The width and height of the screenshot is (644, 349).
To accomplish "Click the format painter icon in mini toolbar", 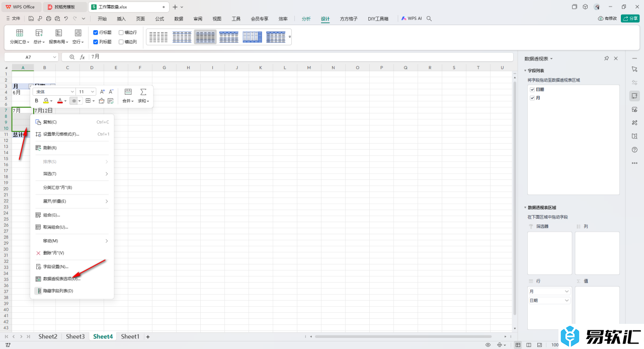I will (102, 101).
